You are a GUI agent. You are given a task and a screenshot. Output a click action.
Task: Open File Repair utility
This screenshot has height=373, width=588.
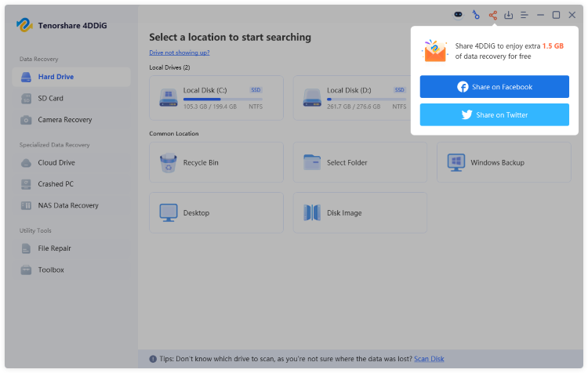(x=71, y=248)
